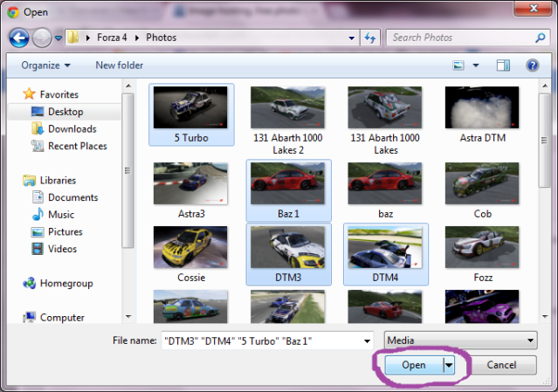
Task: Go back with the blue Back arrow
Action: (x=19, y=38)
